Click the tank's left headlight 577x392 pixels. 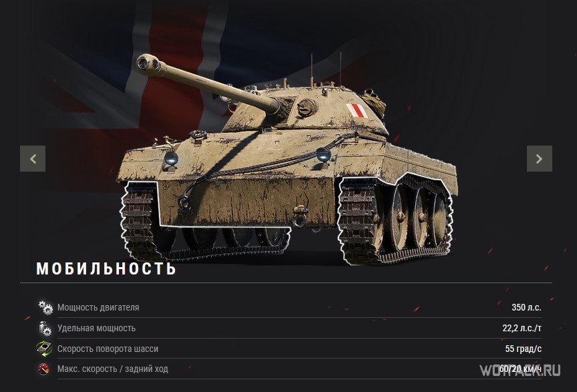click(171, 158)
